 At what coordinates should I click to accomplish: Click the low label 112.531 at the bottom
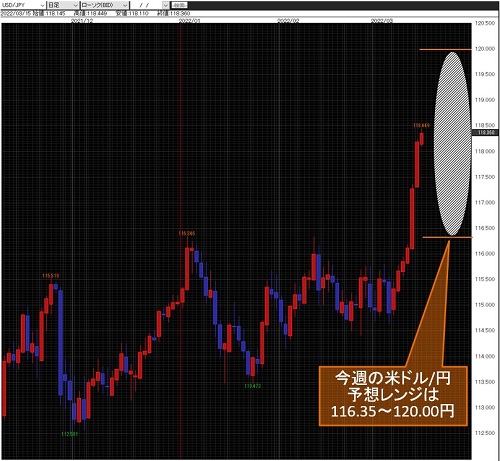point(70,434)
